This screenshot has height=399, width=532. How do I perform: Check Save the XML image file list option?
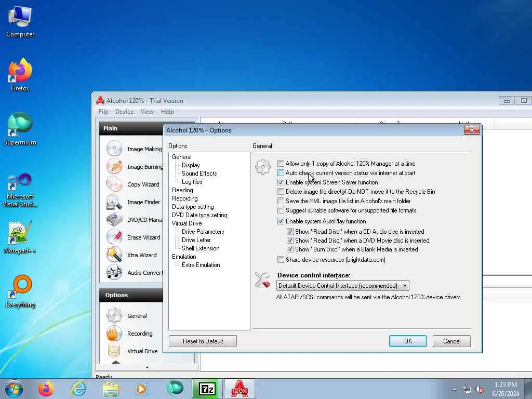click(x=281, y=201)
